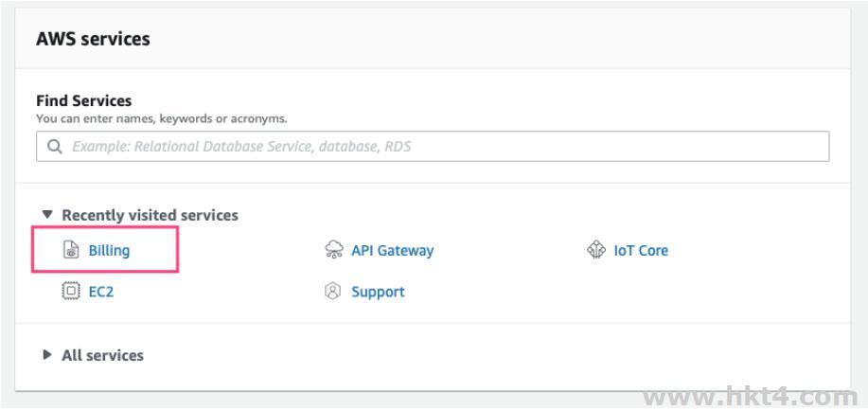Collapse Recently visited services triangle
This screenshot has width=868, height=410.
click(47, 214)
